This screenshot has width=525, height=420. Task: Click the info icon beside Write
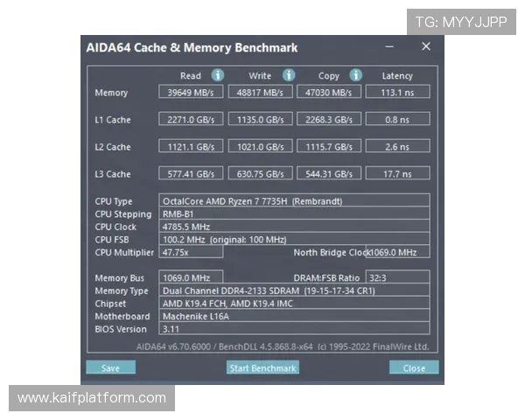coord(289,75)
